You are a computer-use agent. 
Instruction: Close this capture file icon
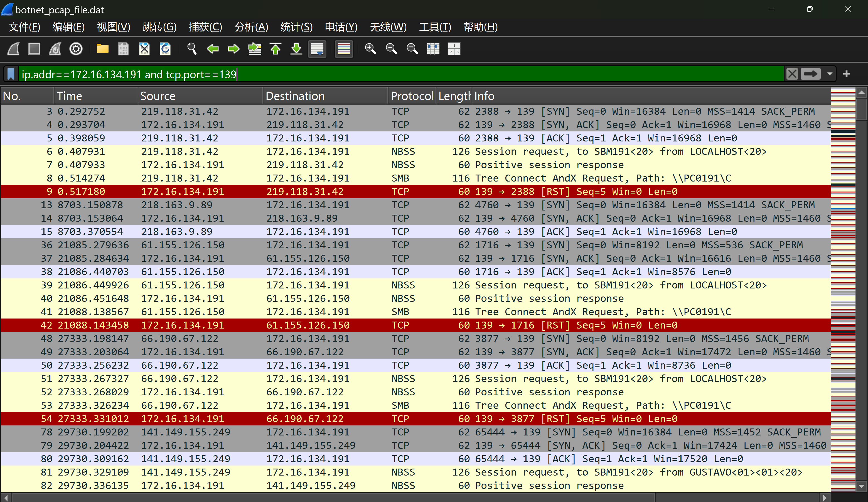144,49
